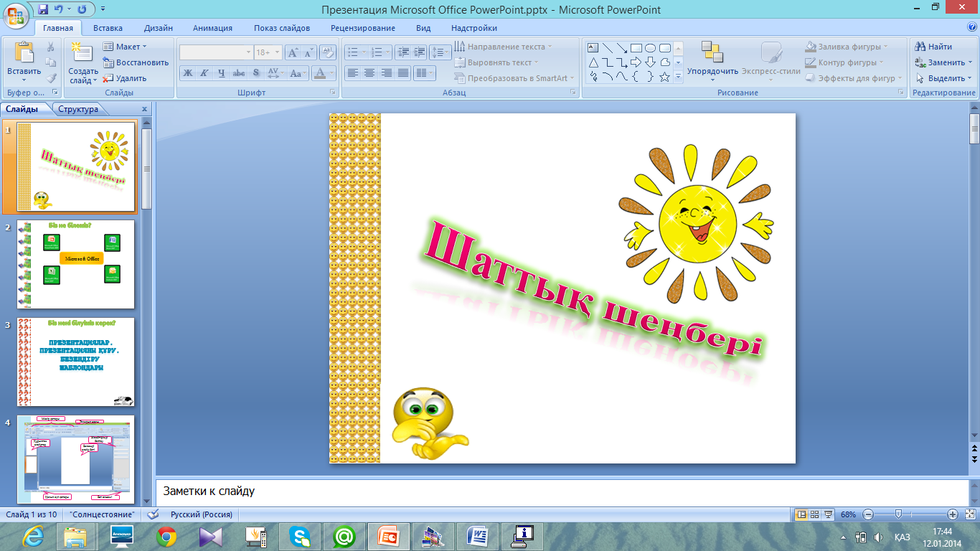Image resolution: width=980 pixels, height=551 pixels.
Task: Select the Rectangle shape in gallery
Action: click(636, 48)
